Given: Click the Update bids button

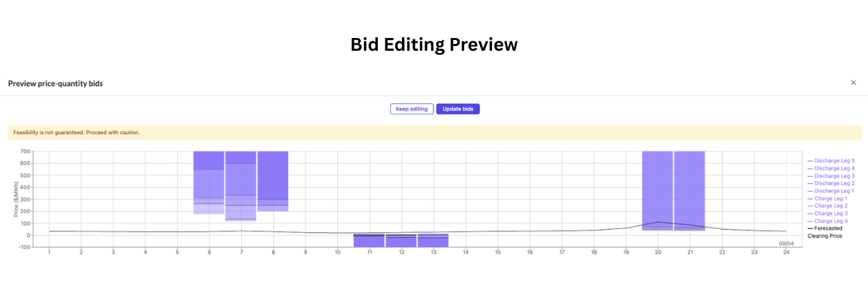Looking at the screenshot, I should pos(458,109).
